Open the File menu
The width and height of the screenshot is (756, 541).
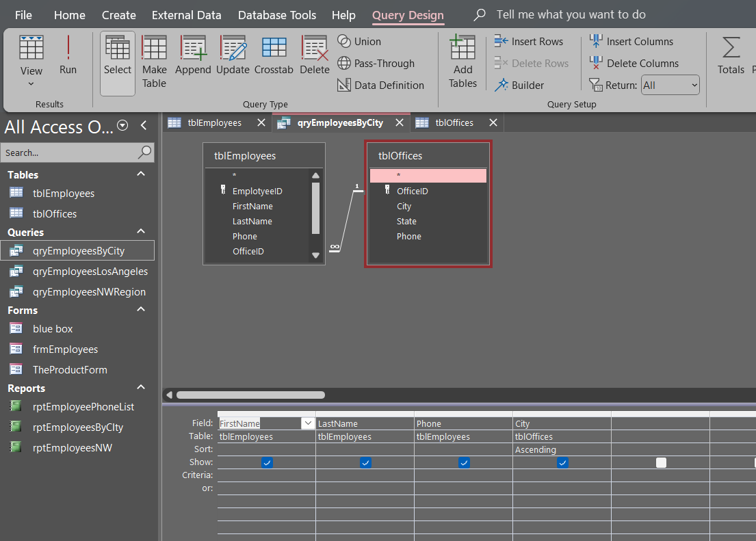click(x=23, y=15)
